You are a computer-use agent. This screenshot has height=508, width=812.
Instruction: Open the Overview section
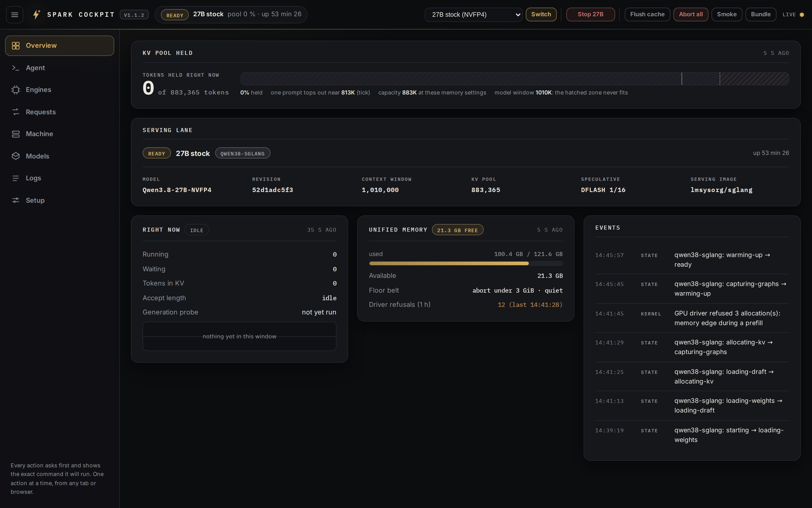[59, 45]
